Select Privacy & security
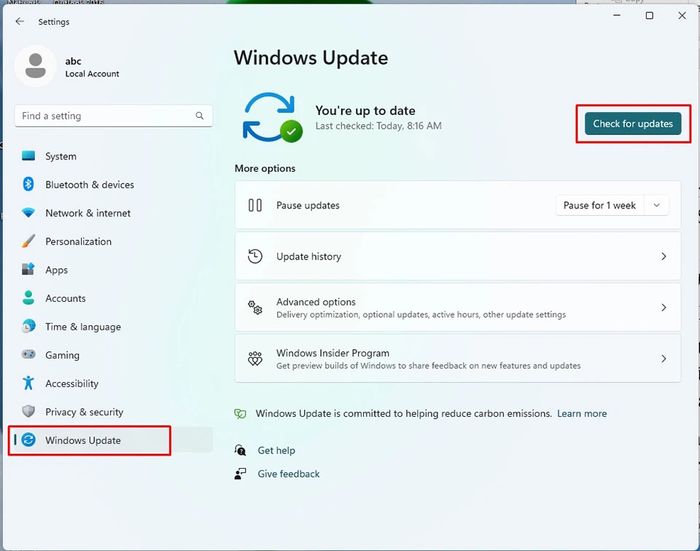 click(113, 412)
